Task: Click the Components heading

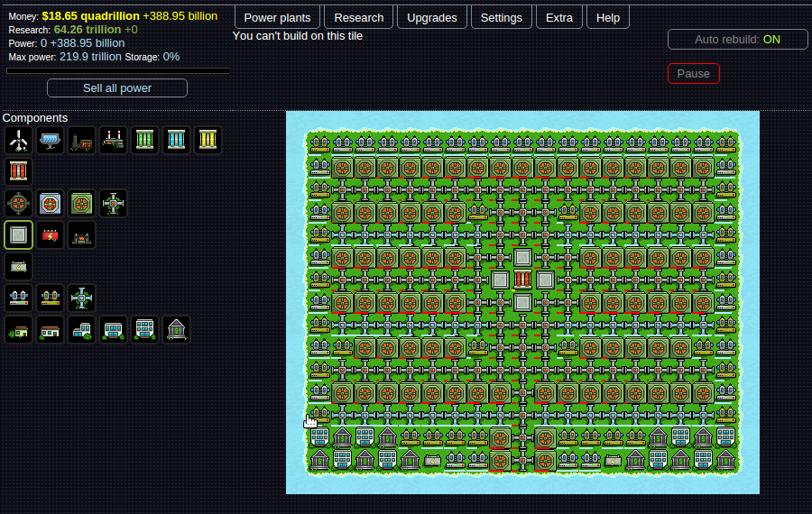Action: 35,118
